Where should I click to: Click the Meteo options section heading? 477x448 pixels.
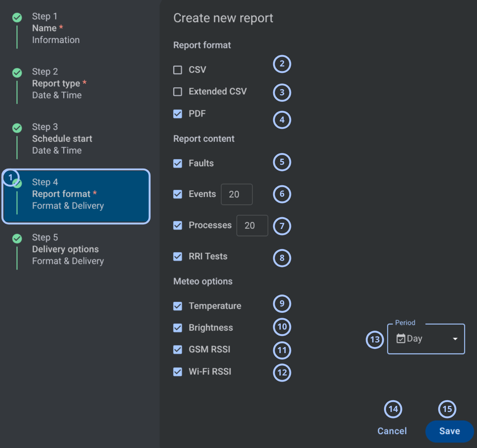(203, 281)
